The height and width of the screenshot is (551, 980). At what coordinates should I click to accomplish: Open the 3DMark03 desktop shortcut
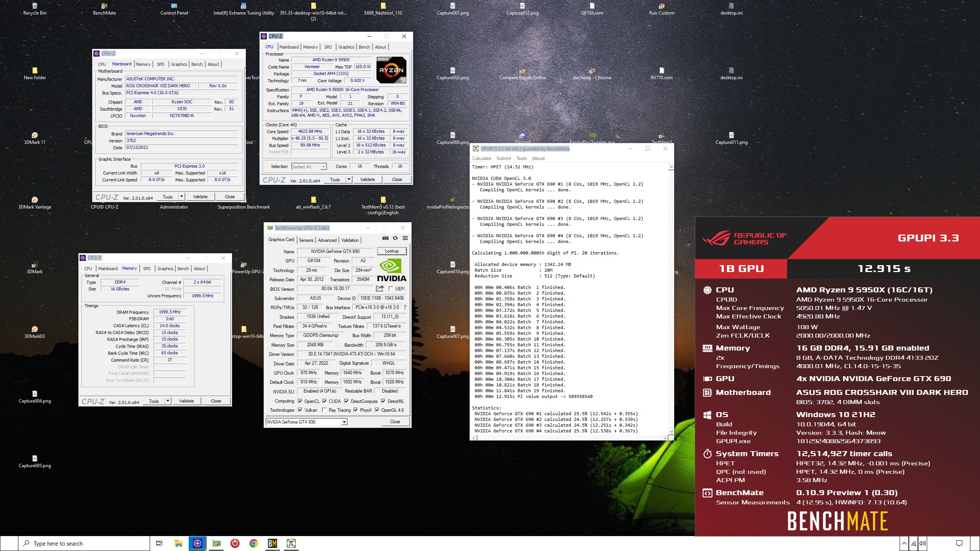coord(35,333)
